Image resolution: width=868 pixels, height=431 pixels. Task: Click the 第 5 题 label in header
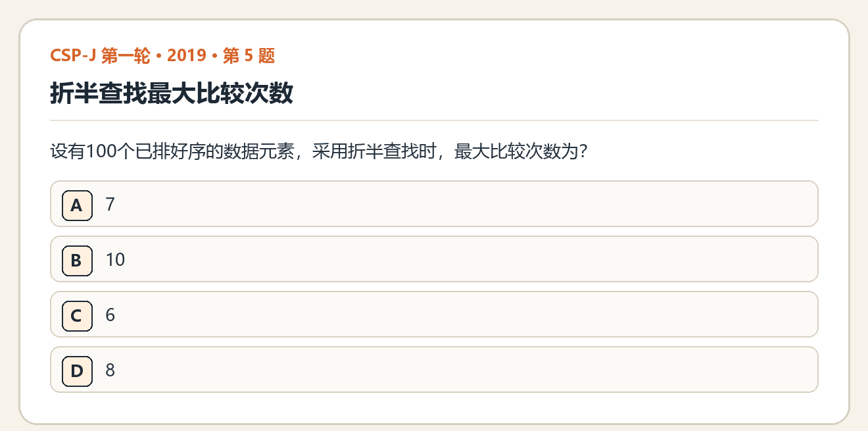point(249,56)
